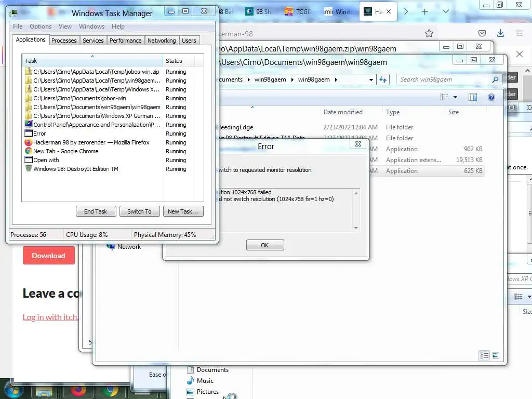532x399 pixels.
Task: Switch to Users tab
Action: (189, 41)
